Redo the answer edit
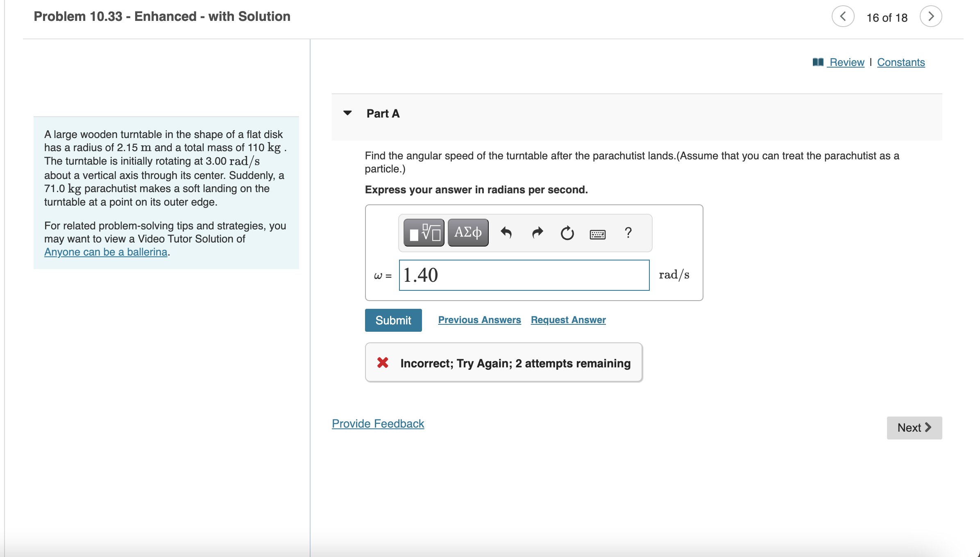This screenshot has height=557, width=980. [537, 233]
